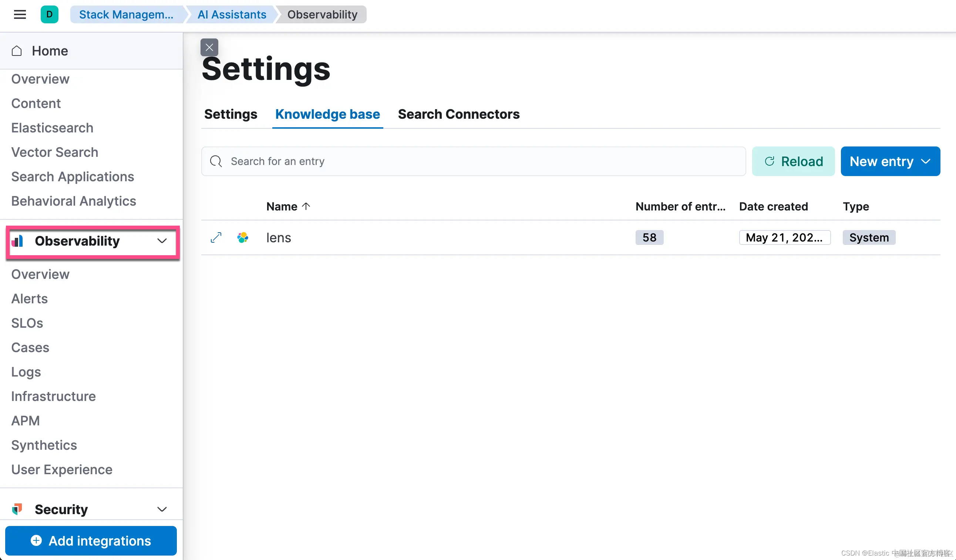This screenshot has width=956, height=560.
Task: Open Overview under Home section
Action: 40,79
